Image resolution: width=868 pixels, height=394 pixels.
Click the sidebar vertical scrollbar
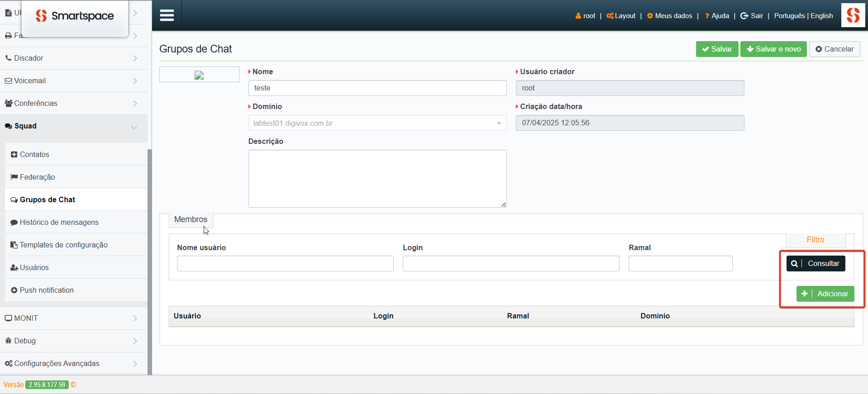(149, 261)
